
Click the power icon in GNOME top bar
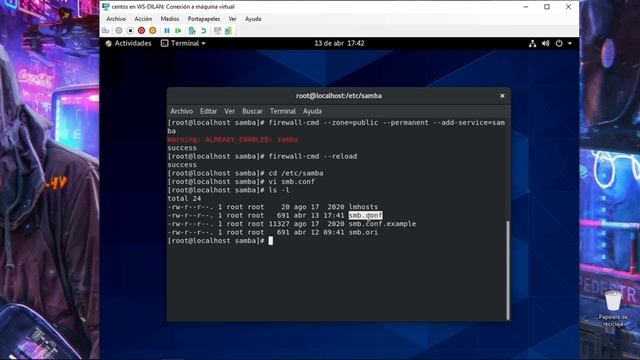click(559, 43)
